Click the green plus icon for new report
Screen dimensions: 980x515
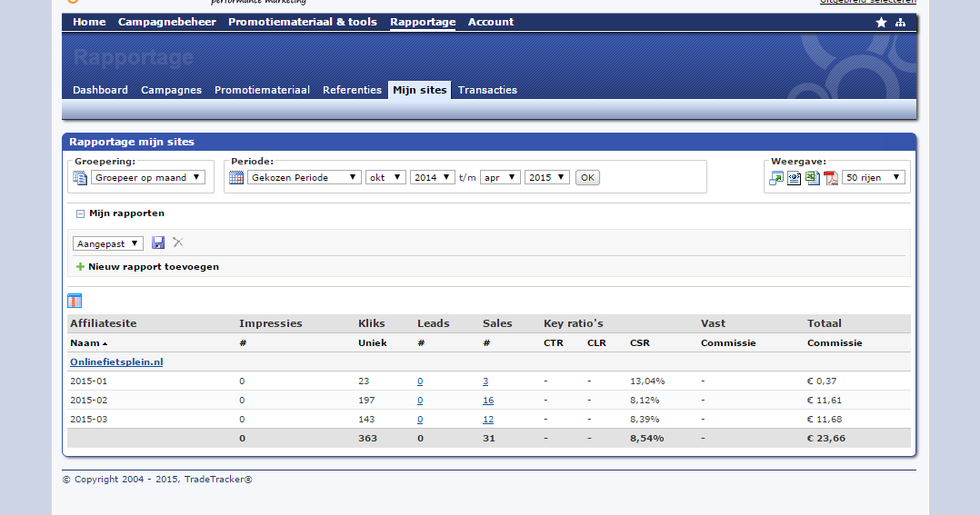[x=80, y=266]
